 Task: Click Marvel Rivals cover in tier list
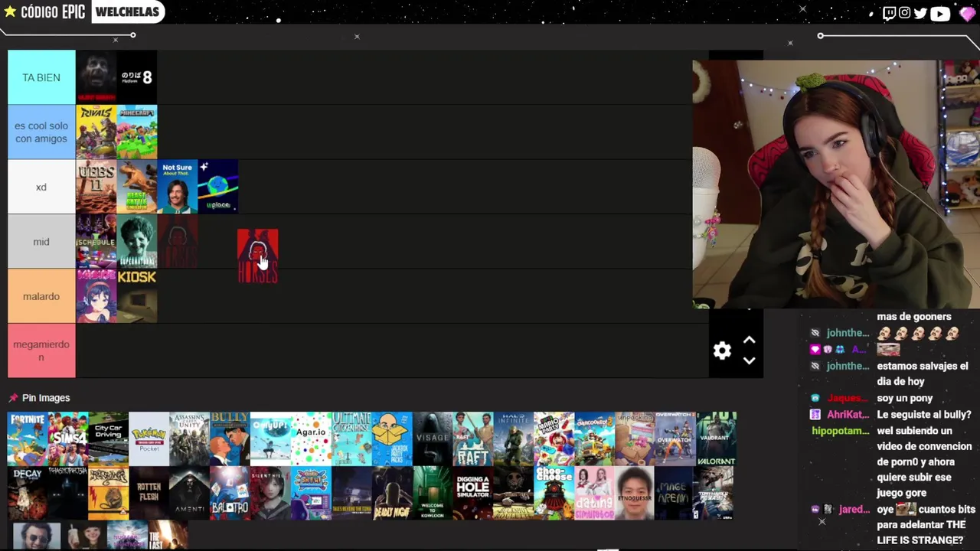96,132
